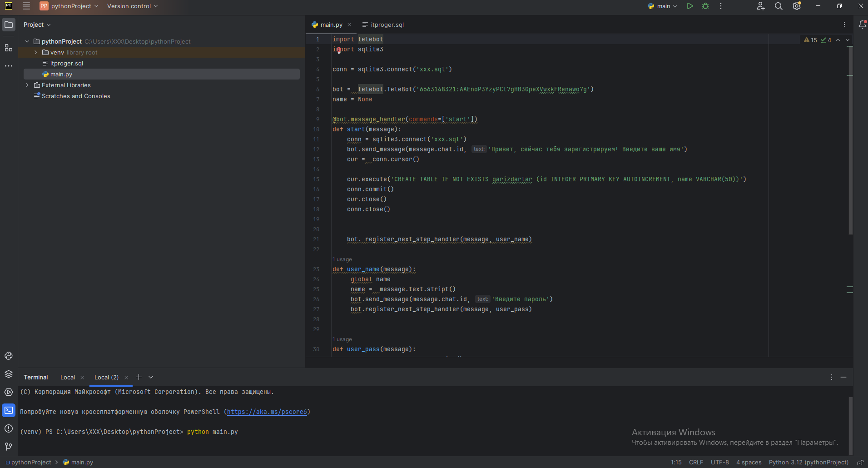Switch to the itproger.sql editor tab
This screenshot has width=868, height=468.
point(383,25)
